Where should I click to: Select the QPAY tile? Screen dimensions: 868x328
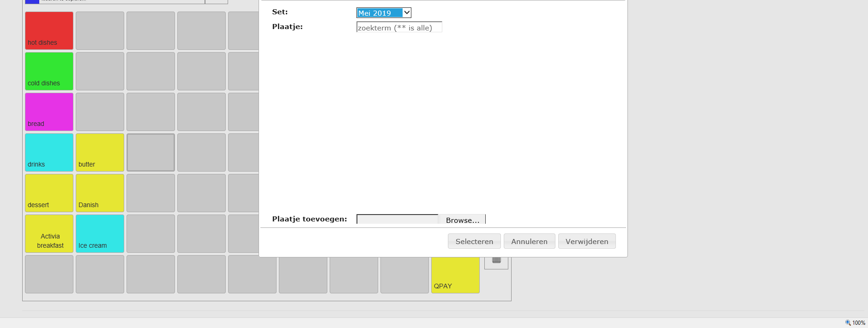coord(455,275)
